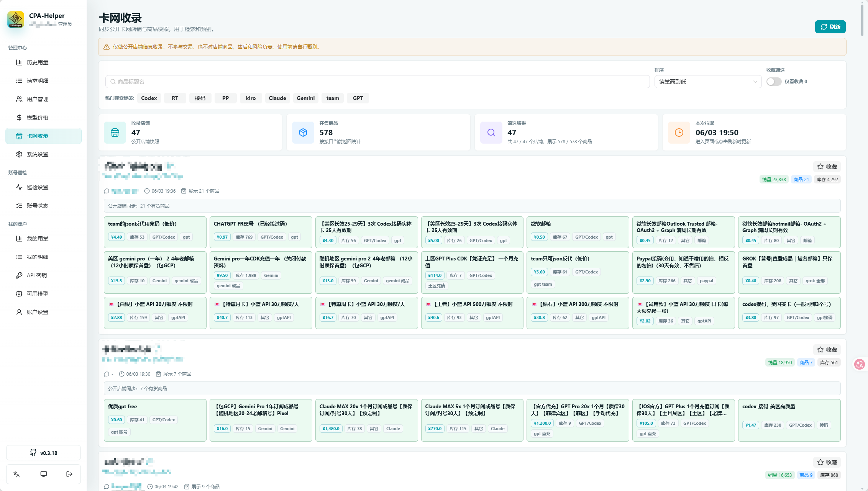This screenshot has width=868, height=491.
Task: Click the GPT hot search tag
Action: 358,98
